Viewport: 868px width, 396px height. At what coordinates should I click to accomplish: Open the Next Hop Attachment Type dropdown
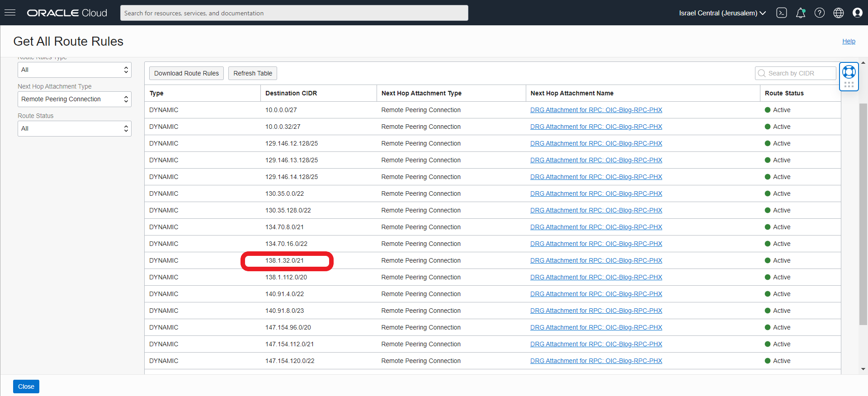pos(75,99)
